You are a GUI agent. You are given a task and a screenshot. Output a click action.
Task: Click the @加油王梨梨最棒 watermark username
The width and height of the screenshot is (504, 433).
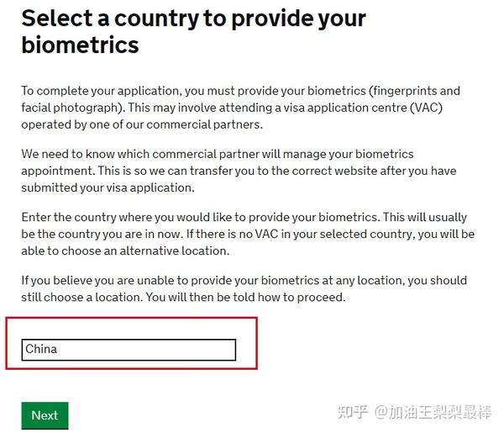coord(432,412)
